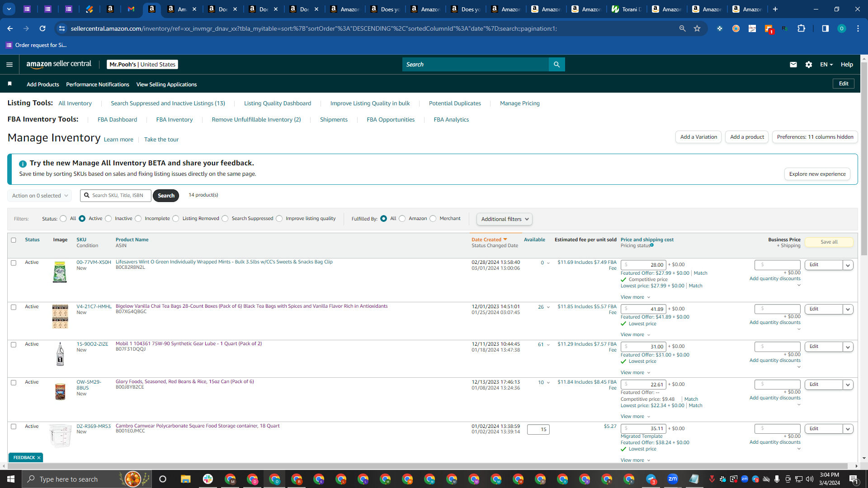Open the Action on 0 selected dropdown
The width and height of the screenshot is (868, 488).
(40, 196)
